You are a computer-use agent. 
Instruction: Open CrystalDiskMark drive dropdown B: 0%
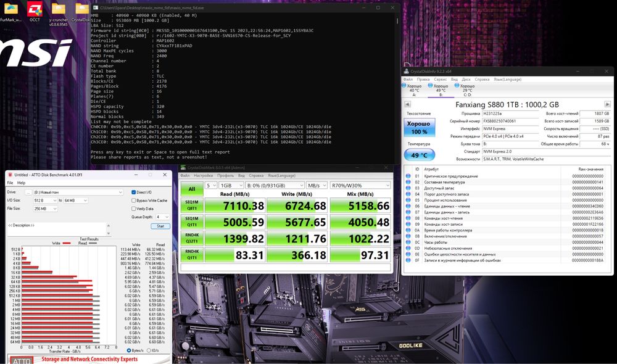275,185
